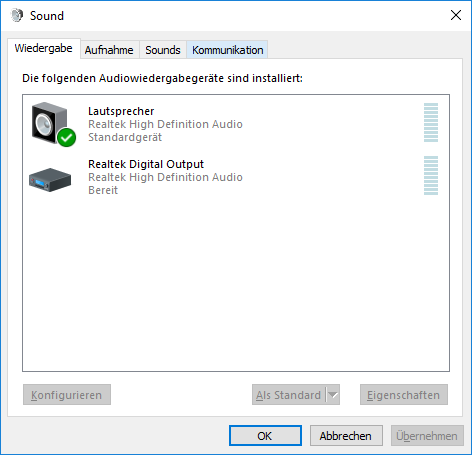Screen dimensions: 472x455
Task: Close the Sound dialog window
Action: [456, 15]
